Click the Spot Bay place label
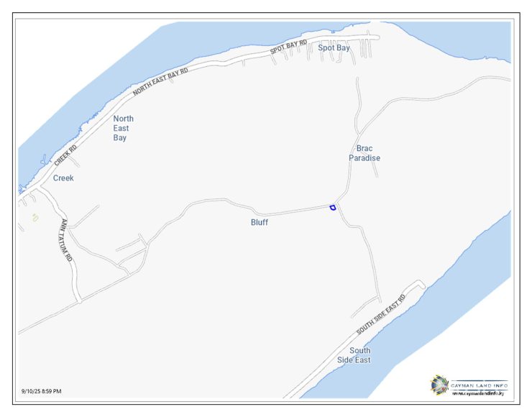 (334, 48)
